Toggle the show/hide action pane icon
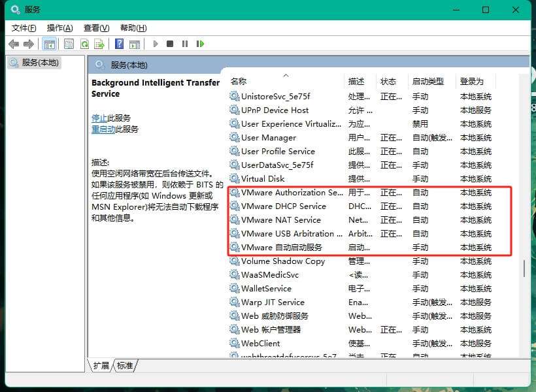This screenshot has height=392, width=536. pyautogui.click(x=135, y=44)
